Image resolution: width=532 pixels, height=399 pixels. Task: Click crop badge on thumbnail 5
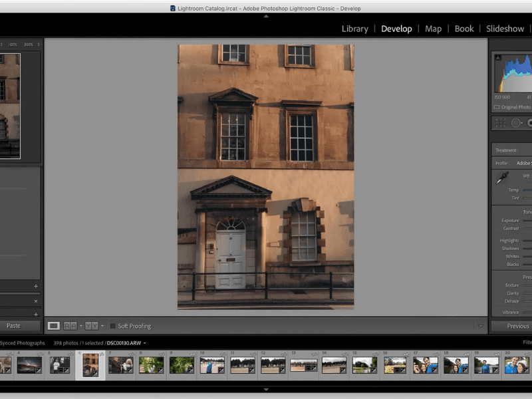click(61, 370)
